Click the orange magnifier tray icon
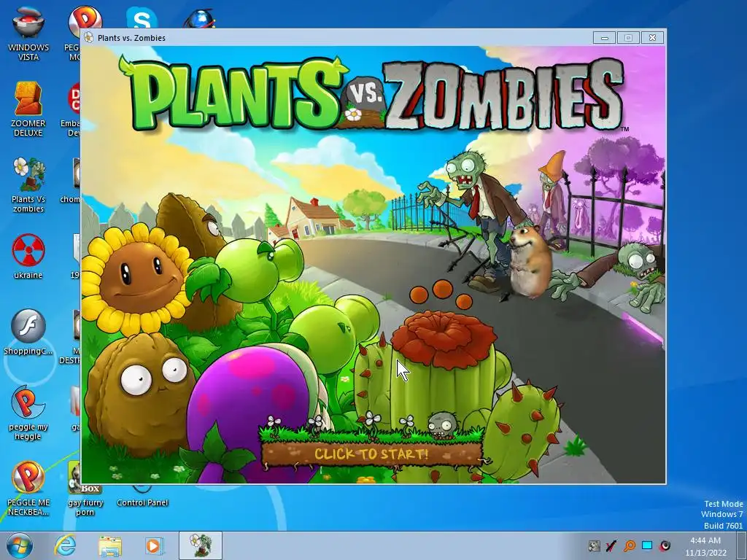Image resolution: width=747 pixels, height=560 pixels. pos(630,545)
